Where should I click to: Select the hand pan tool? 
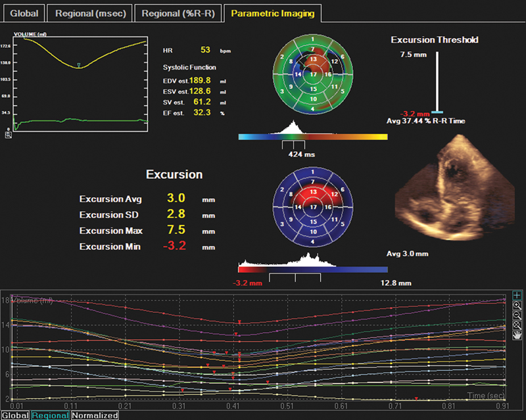tap(518, 334)
